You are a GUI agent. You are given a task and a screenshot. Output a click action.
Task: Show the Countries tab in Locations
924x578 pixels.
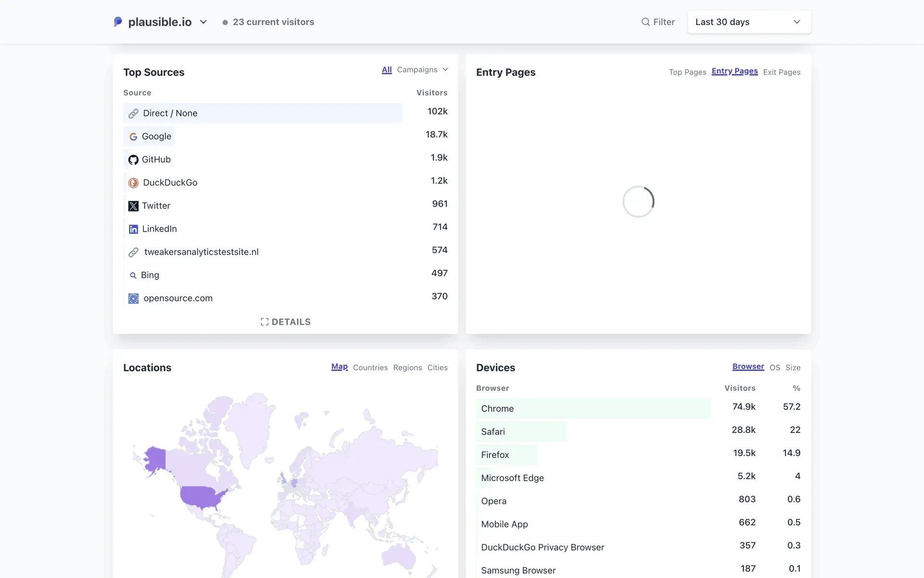[x=370, y=368]
